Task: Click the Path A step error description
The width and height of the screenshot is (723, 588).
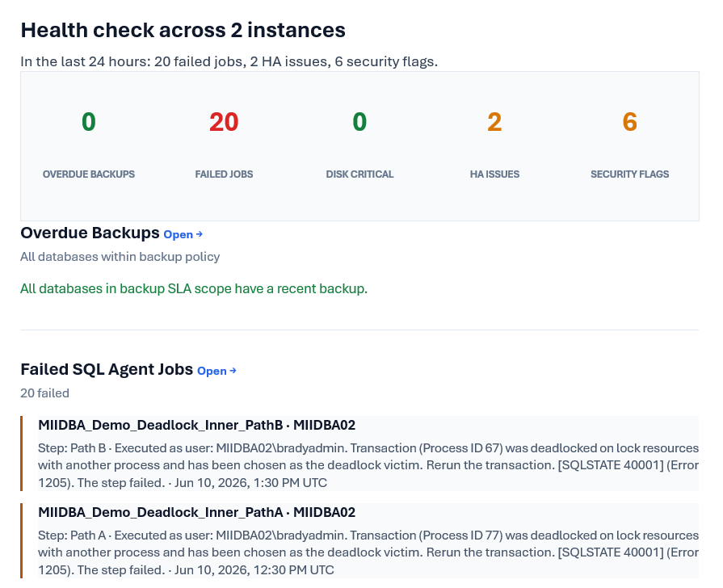Action: tap(368, 552)
